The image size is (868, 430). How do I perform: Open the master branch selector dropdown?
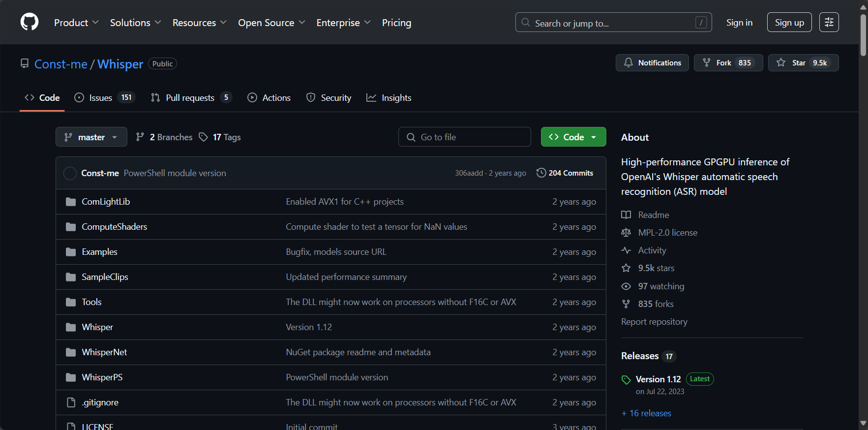(91, 137)
